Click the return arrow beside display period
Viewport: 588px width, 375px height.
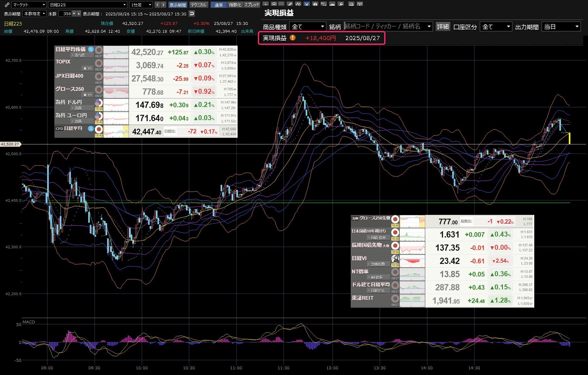click(x=192, y=14)
